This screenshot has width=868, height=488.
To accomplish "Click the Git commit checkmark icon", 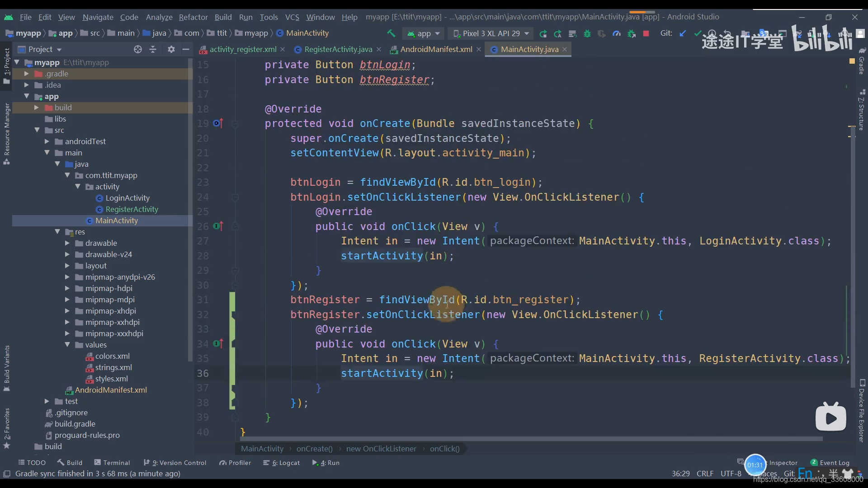I will point(698,33).
